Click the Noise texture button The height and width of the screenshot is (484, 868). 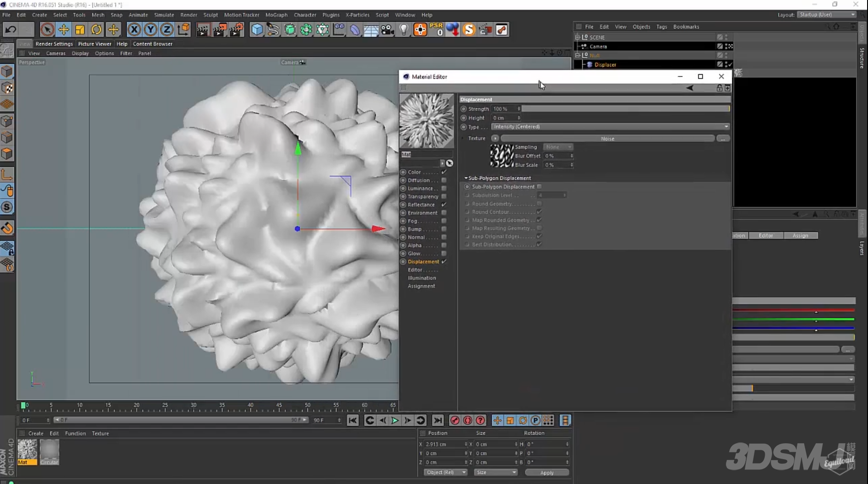(607, 139)
